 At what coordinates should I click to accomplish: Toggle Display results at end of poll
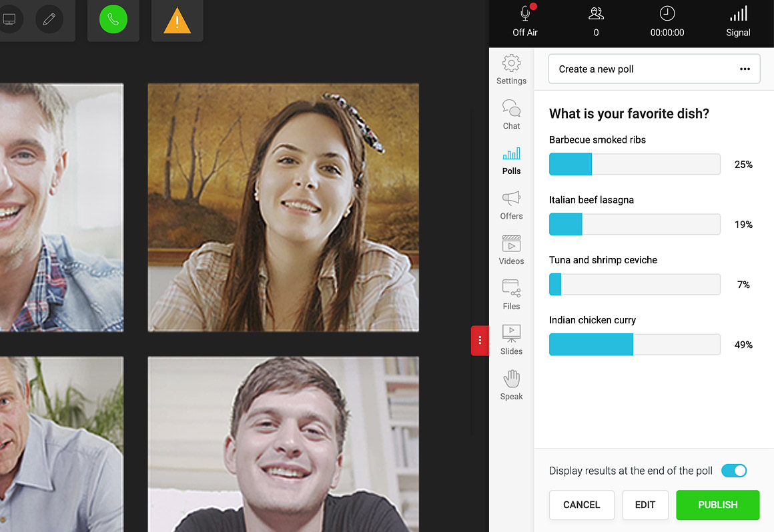(x=734, y=471)
